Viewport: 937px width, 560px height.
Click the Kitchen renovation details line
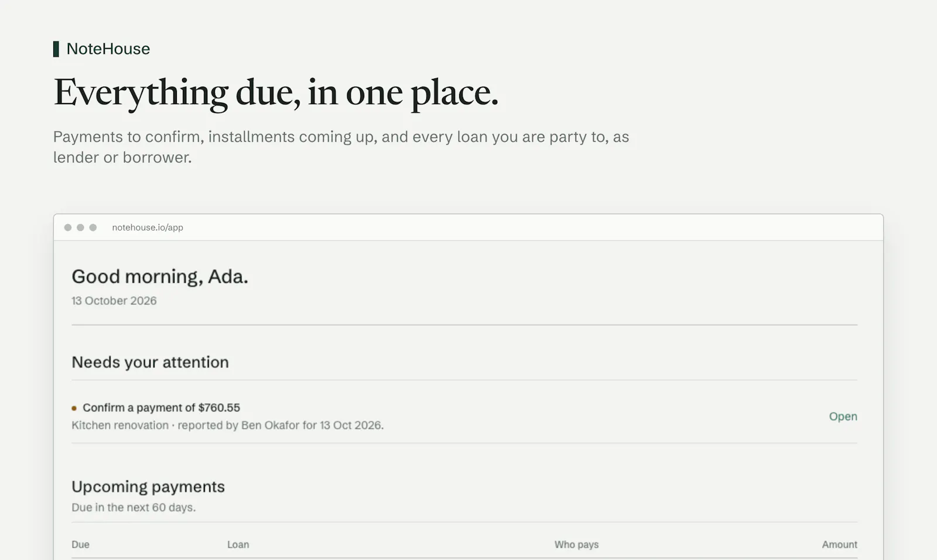click(228, 425)
